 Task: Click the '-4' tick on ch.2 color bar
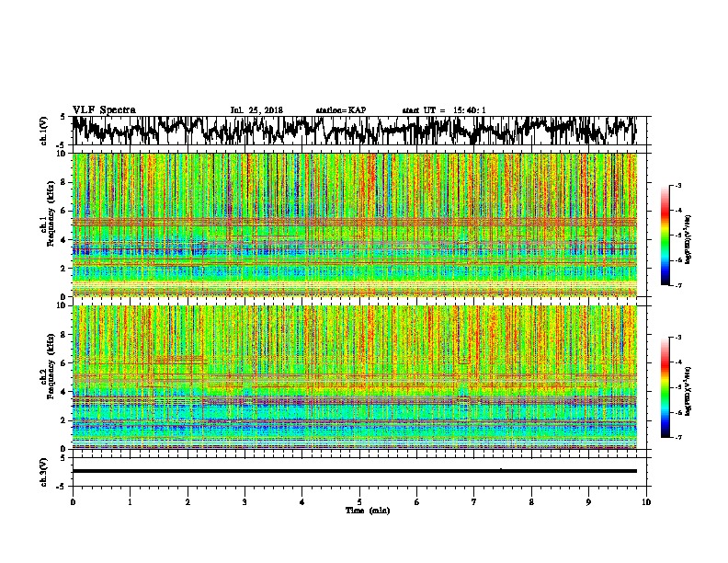point(677,362)
